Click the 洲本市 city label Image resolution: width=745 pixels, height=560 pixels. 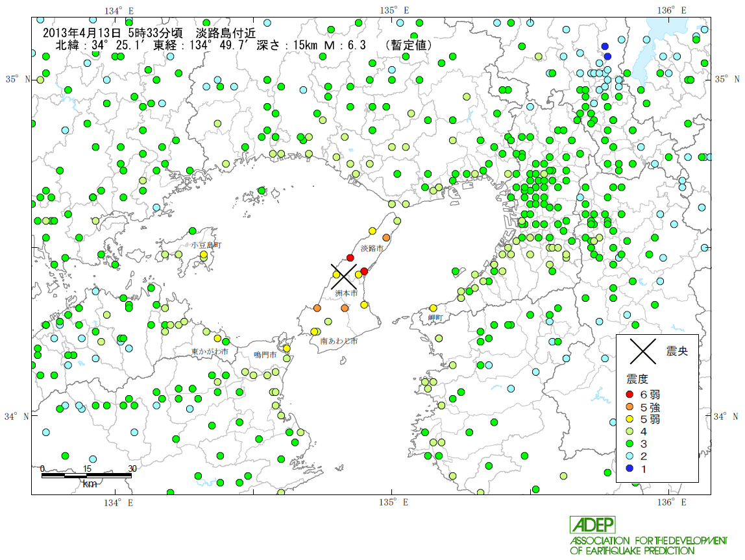point(346,293)
